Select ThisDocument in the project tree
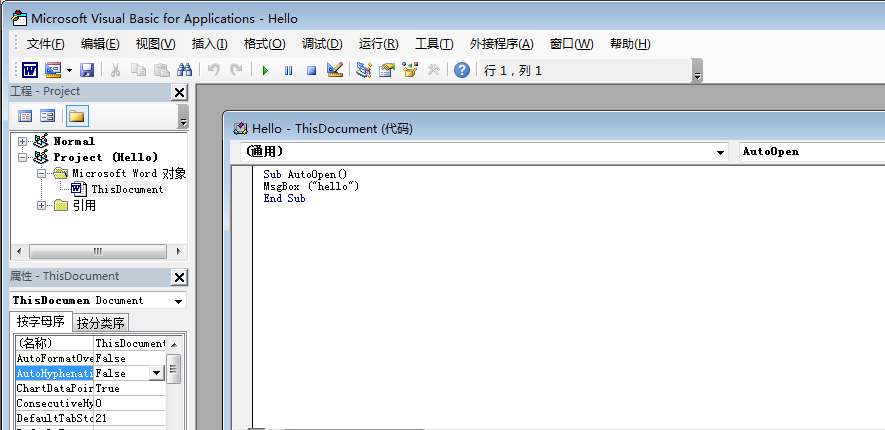Screen dimensions: 885x430 (127, 189)
